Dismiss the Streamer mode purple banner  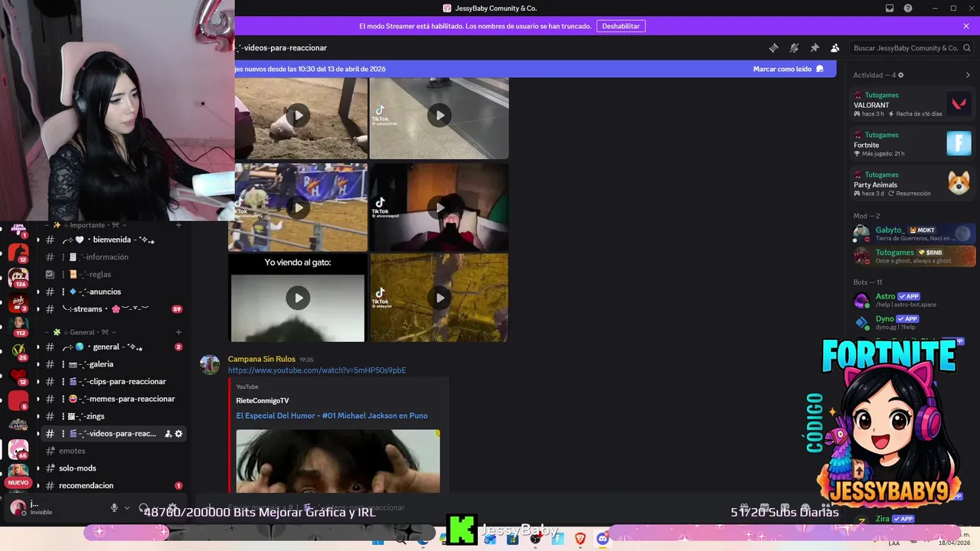(x=966, y=26)
